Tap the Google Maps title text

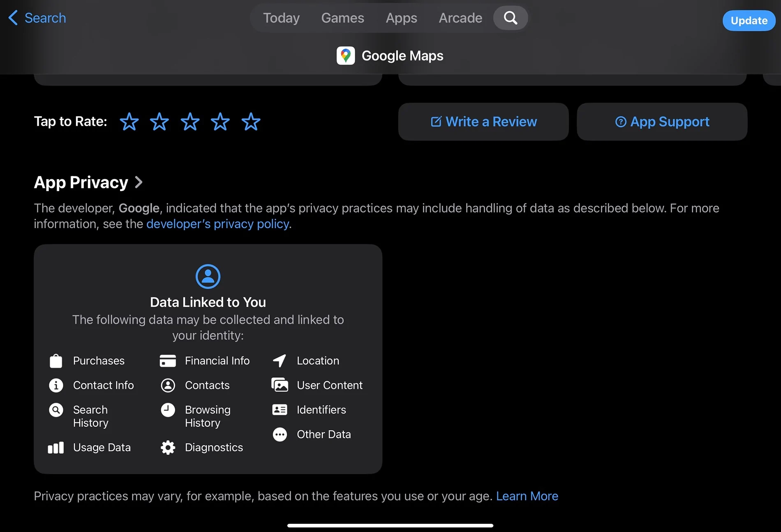tap(402, 56)
